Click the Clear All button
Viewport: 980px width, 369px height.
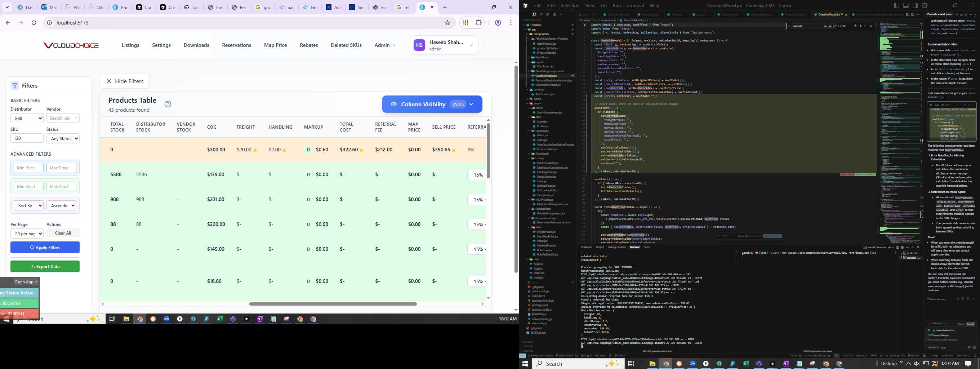63,233
